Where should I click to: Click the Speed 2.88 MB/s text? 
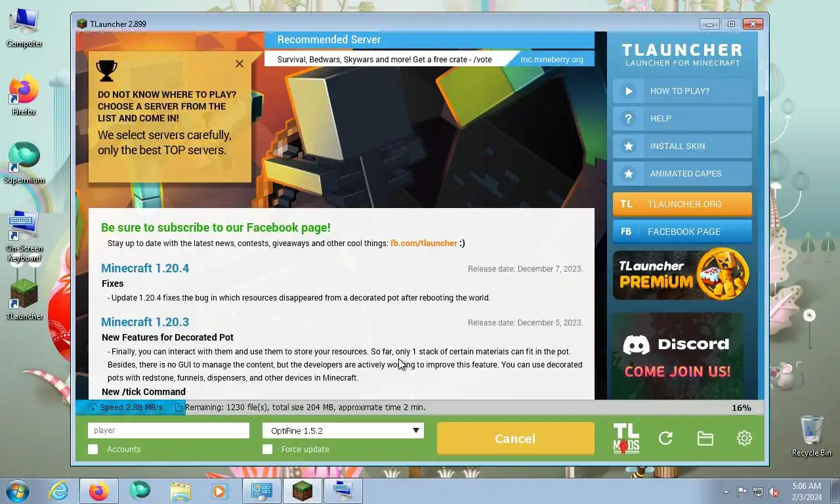(x=131, y=408)
